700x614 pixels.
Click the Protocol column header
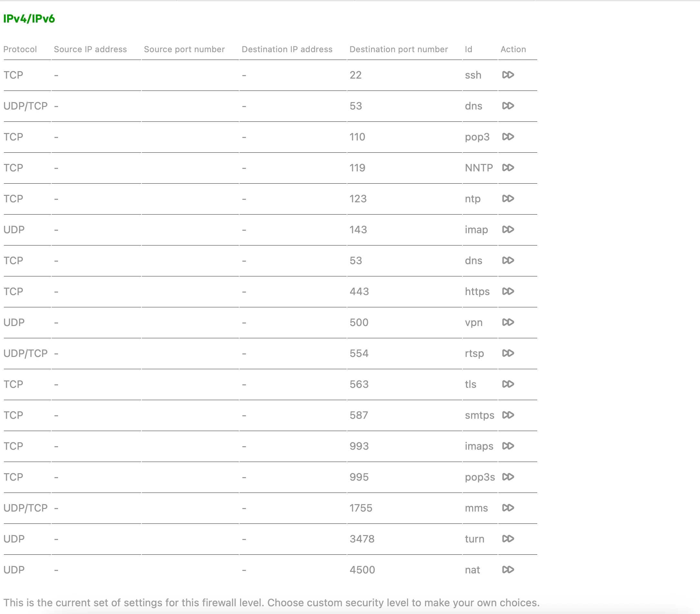tap(20, 49)
